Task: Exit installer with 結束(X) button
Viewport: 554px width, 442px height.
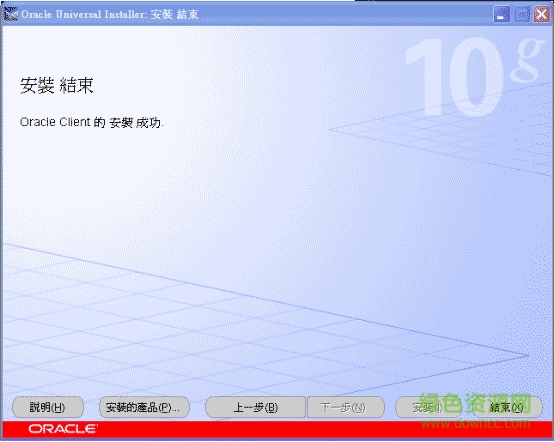Action: [x=507, y=407]
